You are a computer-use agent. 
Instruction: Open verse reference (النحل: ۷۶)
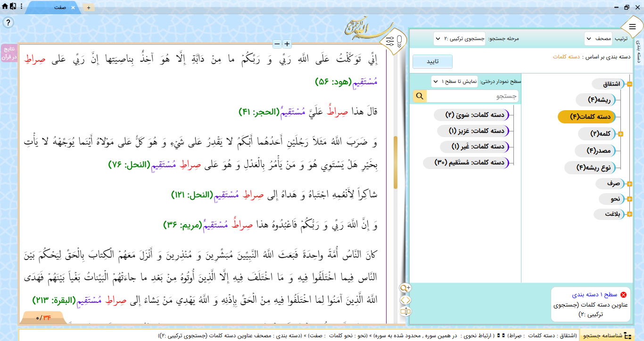pyautogui.click(x=129, y=164)
